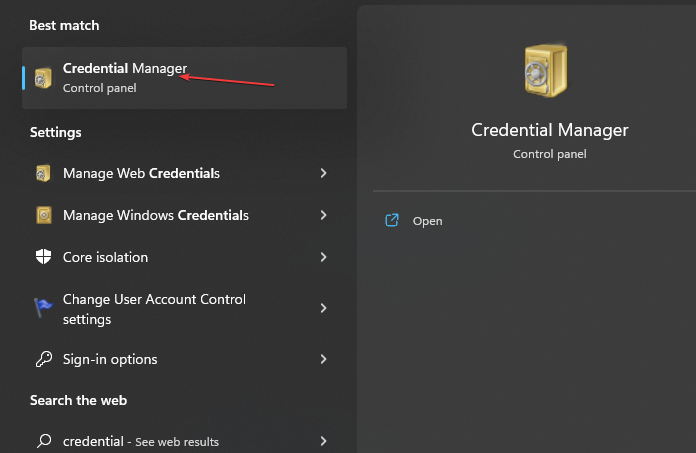Viewport: 696px width, 453px height.
Task: Click the Manage Web Credentials safe icon
Action: click(x=43, y=173)
